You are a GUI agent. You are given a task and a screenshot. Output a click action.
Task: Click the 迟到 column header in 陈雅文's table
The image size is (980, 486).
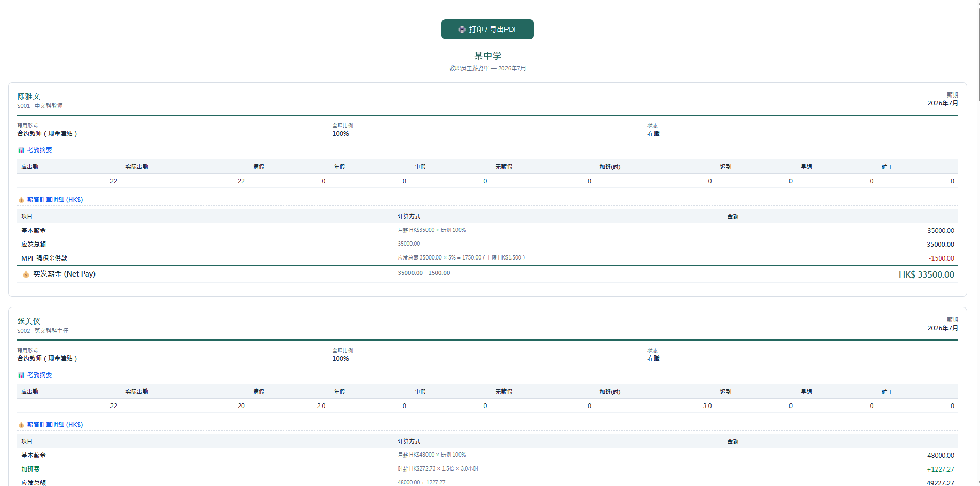point(725,167)
